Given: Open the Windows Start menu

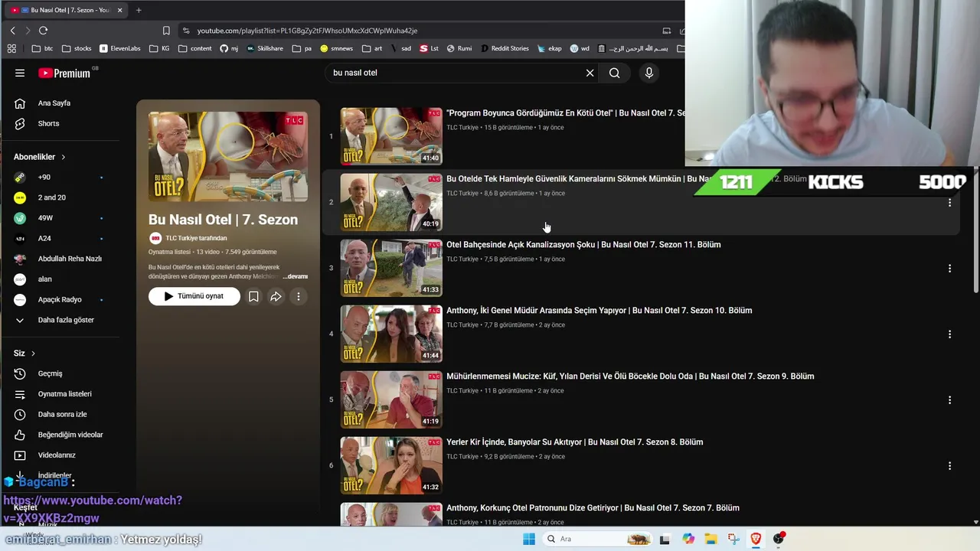Looking at the screenshot, I should pos(528,539).
